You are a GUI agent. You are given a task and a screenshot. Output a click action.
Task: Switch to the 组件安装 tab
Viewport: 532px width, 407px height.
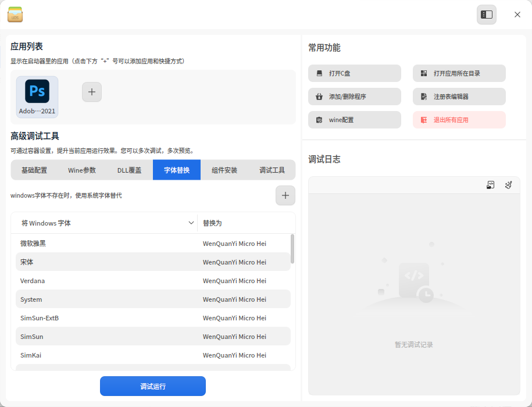point(224,170)
